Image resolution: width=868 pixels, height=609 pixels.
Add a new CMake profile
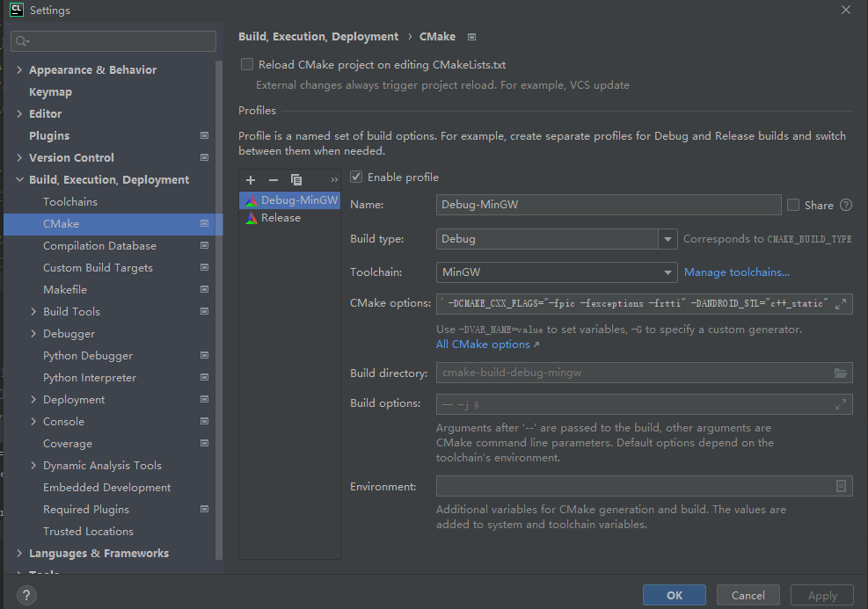(251, 179)
